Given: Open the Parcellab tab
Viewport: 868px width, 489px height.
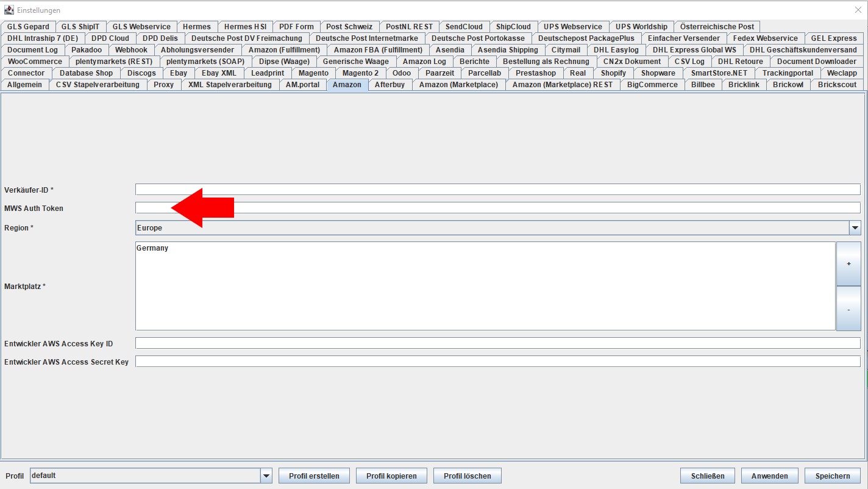Looking at the screenshot, I should [x=485, y=73].
